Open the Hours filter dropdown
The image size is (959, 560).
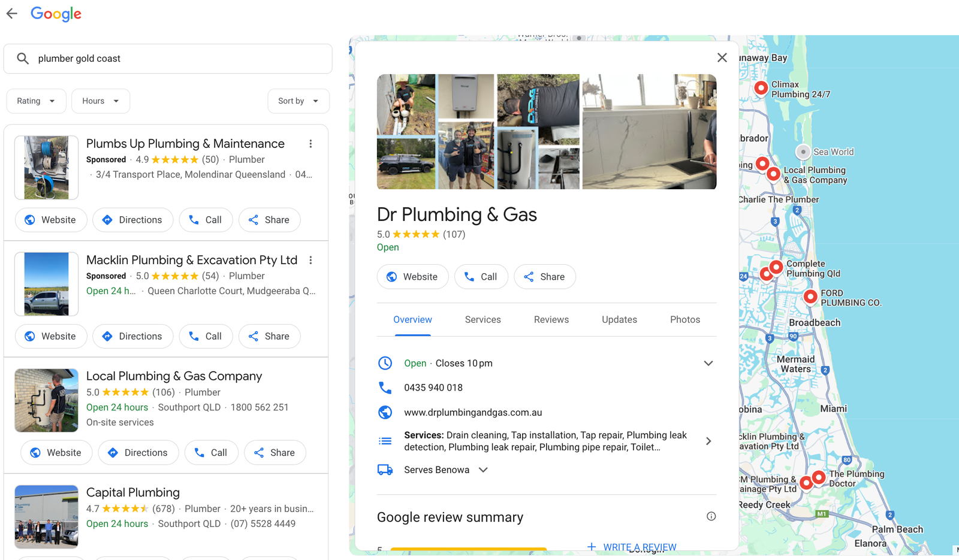(x=100, y=101)
